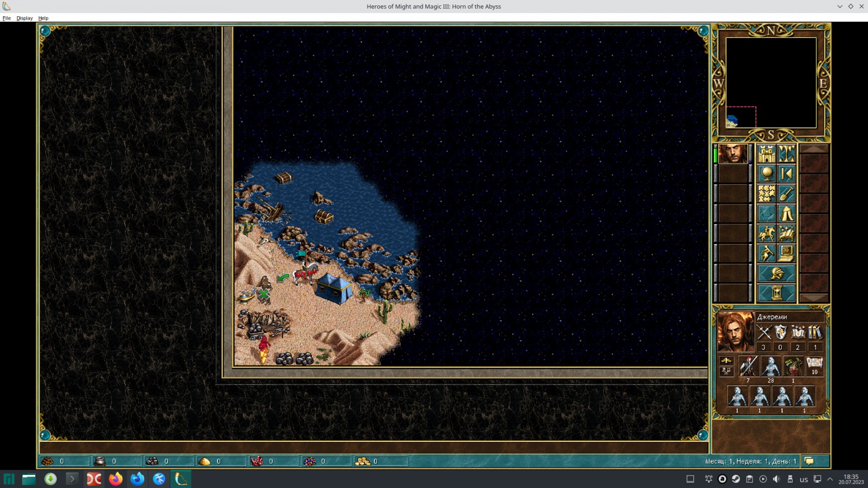Expand the hidden system tray arrow
This screenshot has width=868, height=488.
tap(830, 479)
